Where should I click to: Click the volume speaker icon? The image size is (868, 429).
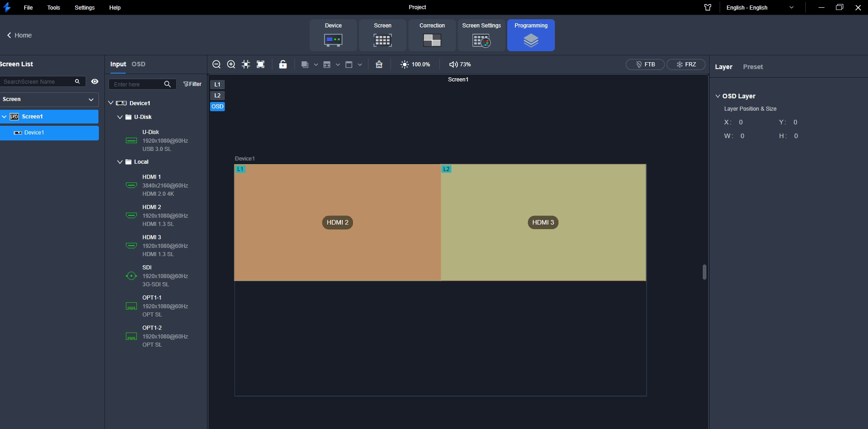pos(453,64)
